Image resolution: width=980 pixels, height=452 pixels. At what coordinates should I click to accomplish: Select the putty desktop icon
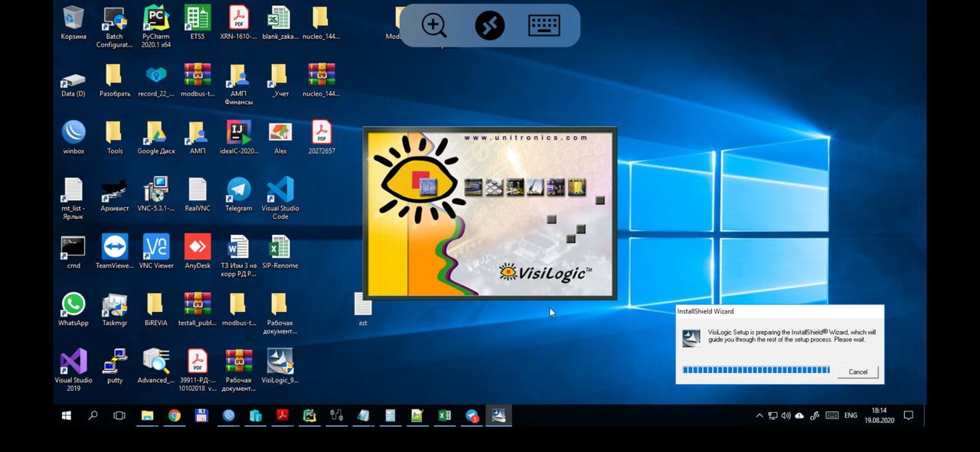point(114,366)
